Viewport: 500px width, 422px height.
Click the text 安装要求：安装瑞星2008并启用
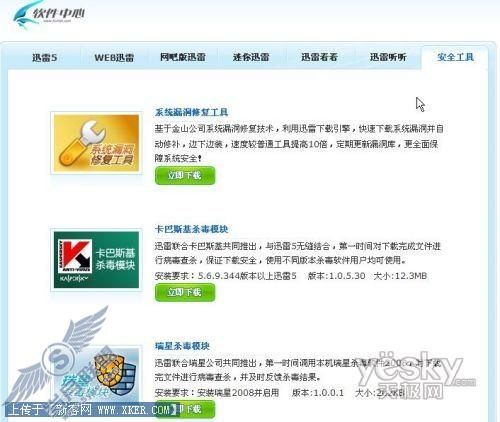(x=217, y=393)
